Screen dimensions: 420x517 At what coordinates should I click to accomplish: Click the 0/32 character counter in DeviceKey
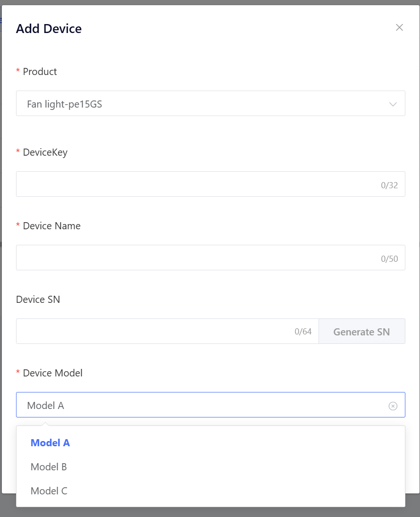point(389,185)
